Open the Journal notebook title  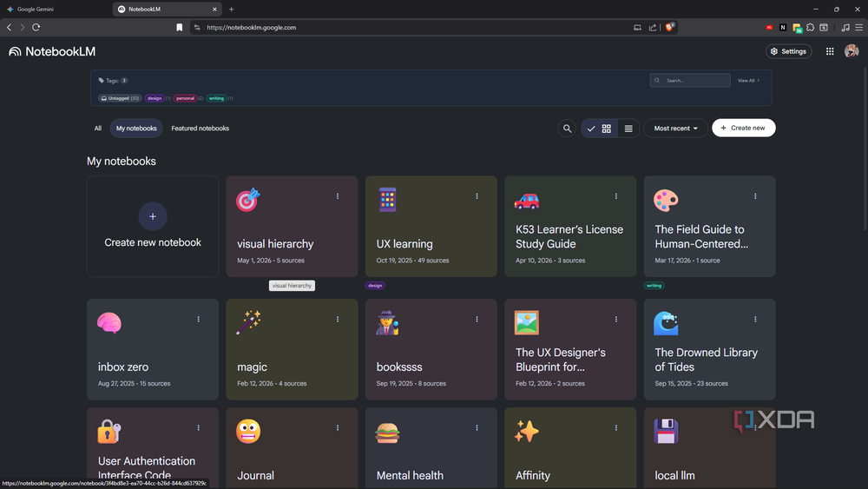coord(255,475)
